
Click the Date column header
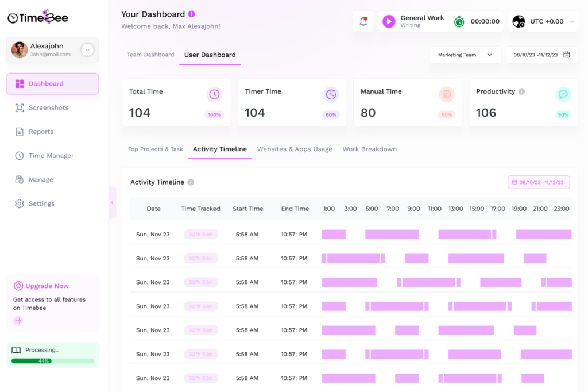(153, 209)
